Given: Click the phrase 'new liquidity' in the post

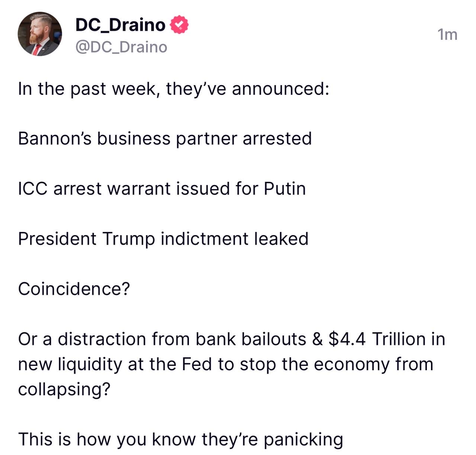Looking at the screenshot, I should (70, 365).
